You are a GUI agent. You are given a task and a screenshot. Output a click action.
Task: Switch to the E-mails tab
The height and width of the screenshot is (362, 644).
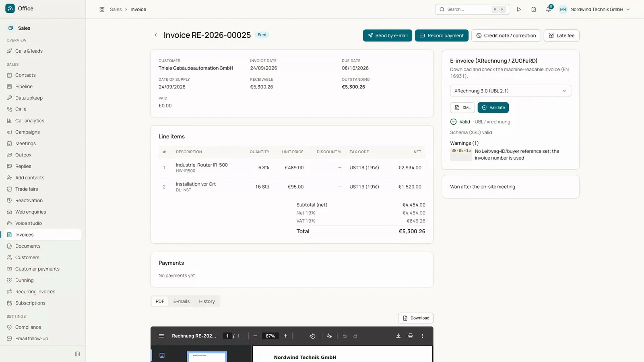(x=182, y=301)
